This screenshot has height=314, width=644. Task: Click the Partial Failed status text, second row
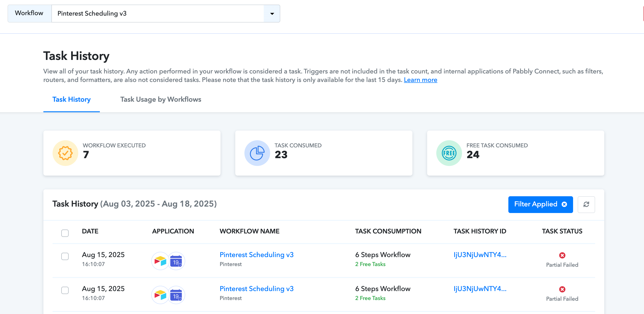[x=562, y=299]
